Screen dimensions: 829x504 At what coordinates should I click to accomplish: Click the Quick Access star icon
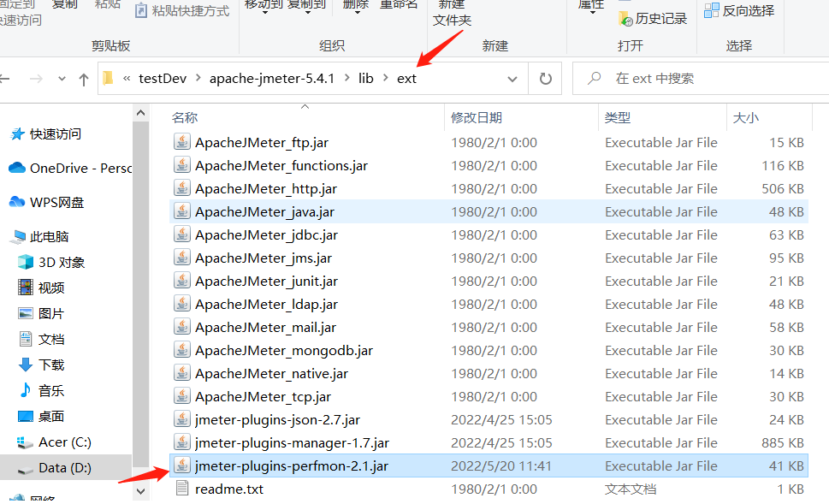(x=17, y=133)
